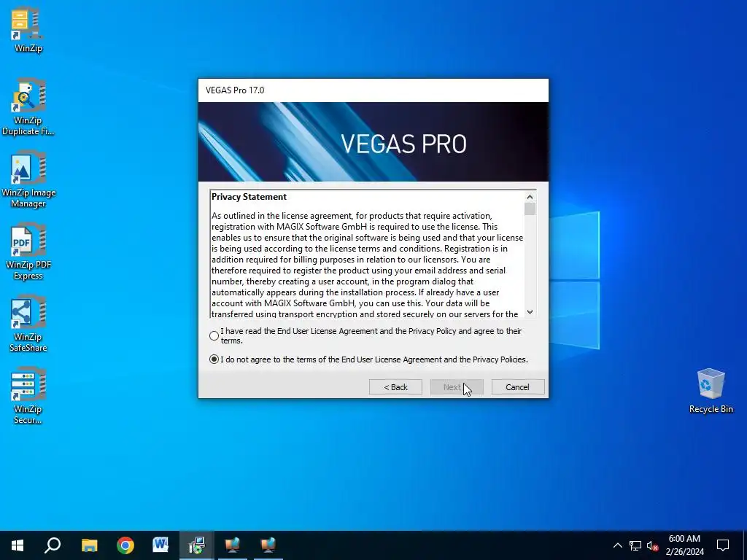Click the network status tray icon

[x=635, y=545]
